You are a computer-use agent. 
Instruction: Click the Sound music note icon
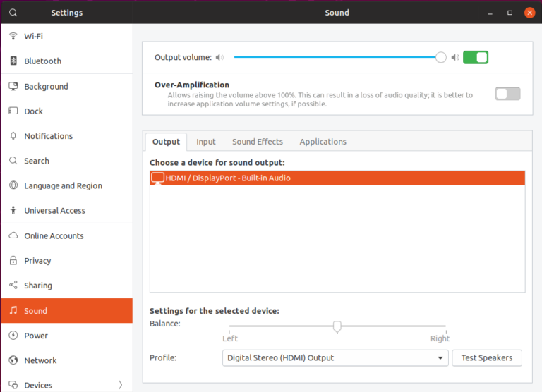[x=13, y=310]
